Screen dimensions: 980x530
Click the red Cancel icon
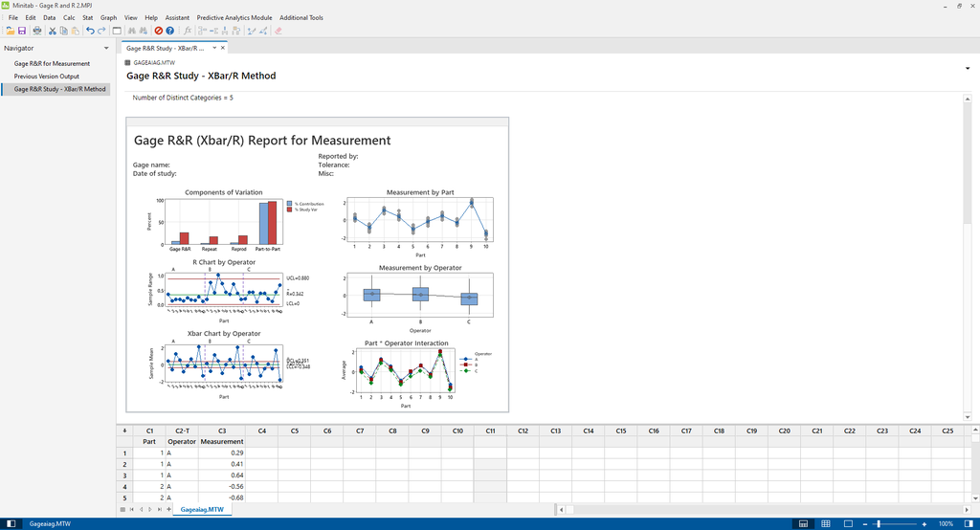(x=159, y=31)
